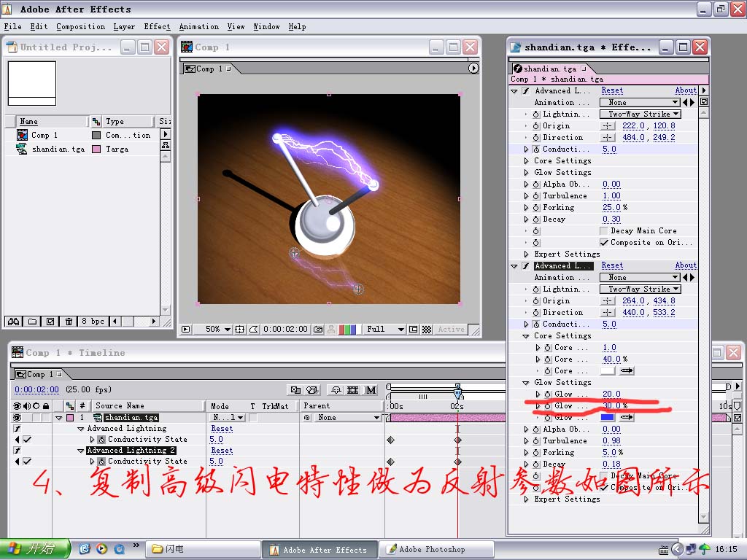747x560 pixels.
Task: Open the Effect menu
Action: (x=157, y=26)
